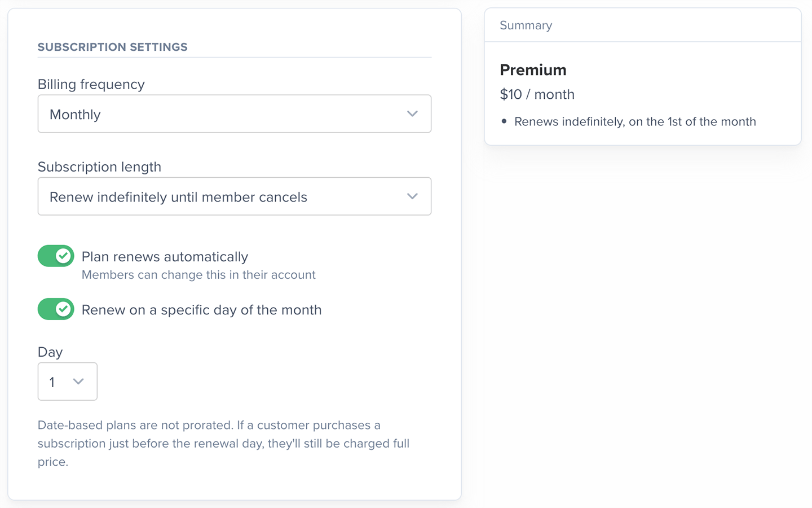Click the chevron arrow in the Day selector

(78, 382)
